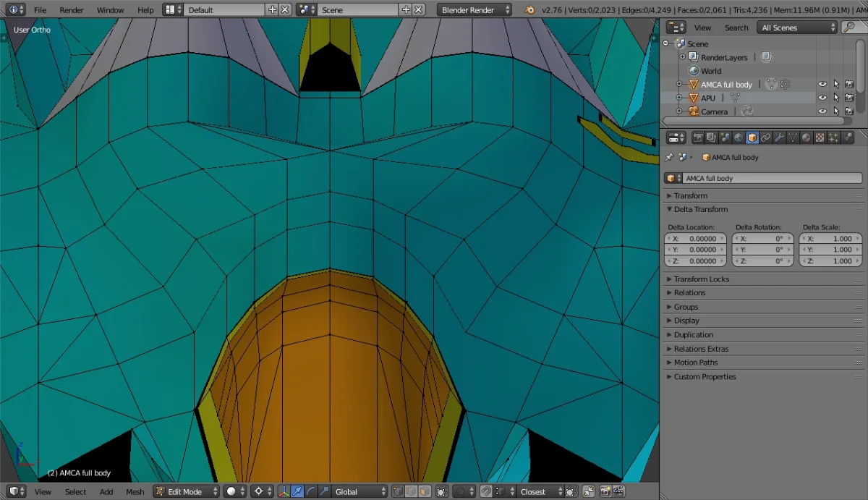Open the pivot point dropdown
868x500 pixels.
click(x=263, y=491)
